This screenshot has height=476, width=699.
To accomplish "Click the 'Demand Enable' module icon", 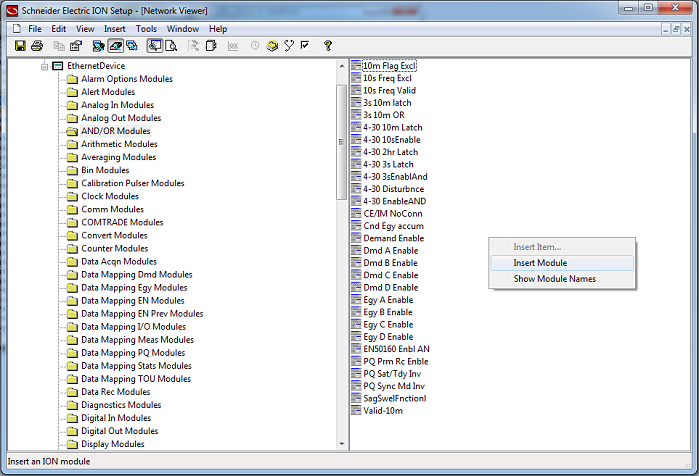I will point(356,238).
